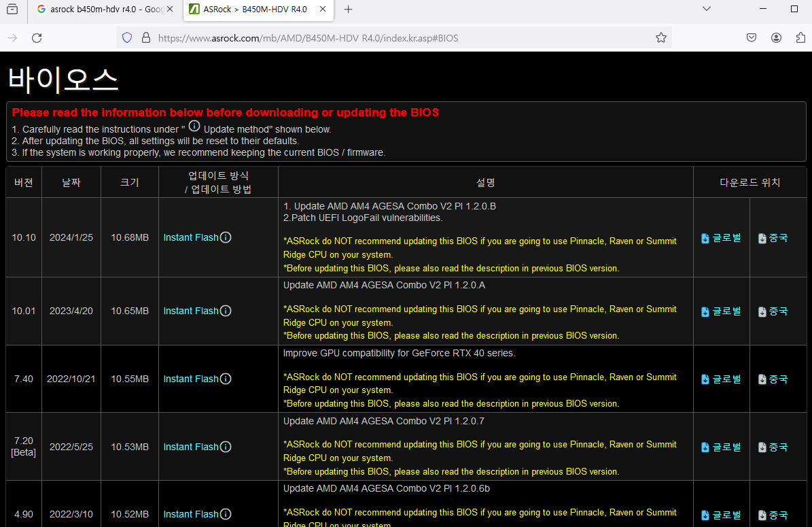Download BIOS 10.10 from 글로벌 server
Viewport: 812px width, 527px height.
721,238
